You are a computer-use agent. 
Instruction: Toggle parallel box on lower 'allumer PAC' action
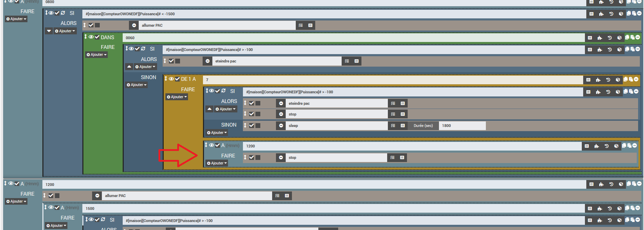point(57,196)
